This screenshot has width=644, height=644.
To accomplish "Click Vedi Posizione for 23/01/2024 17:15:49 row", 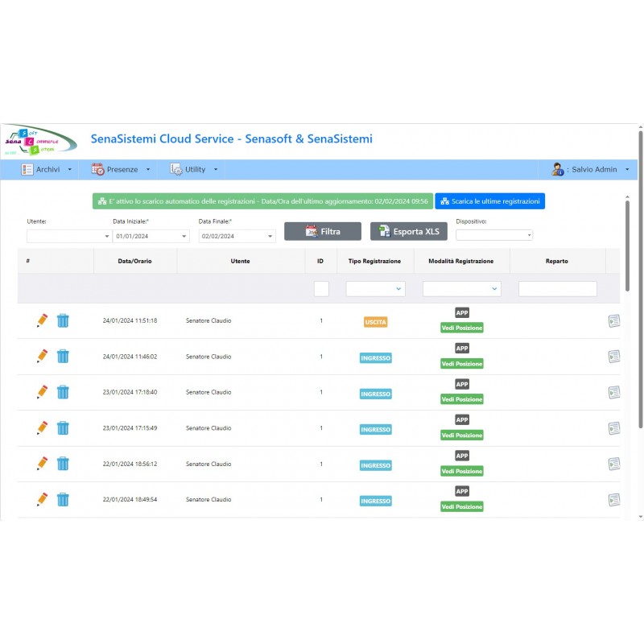I will 461,436.
